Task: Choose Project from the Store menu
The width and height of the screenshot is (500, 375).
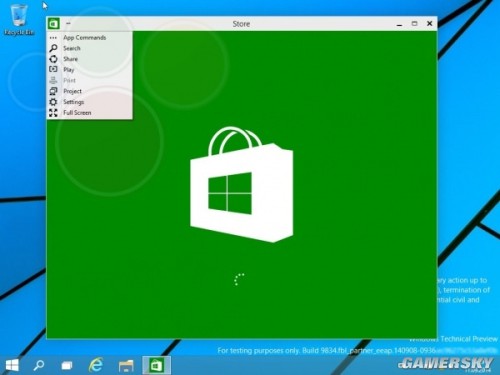Action: click(x=89, y=91)
